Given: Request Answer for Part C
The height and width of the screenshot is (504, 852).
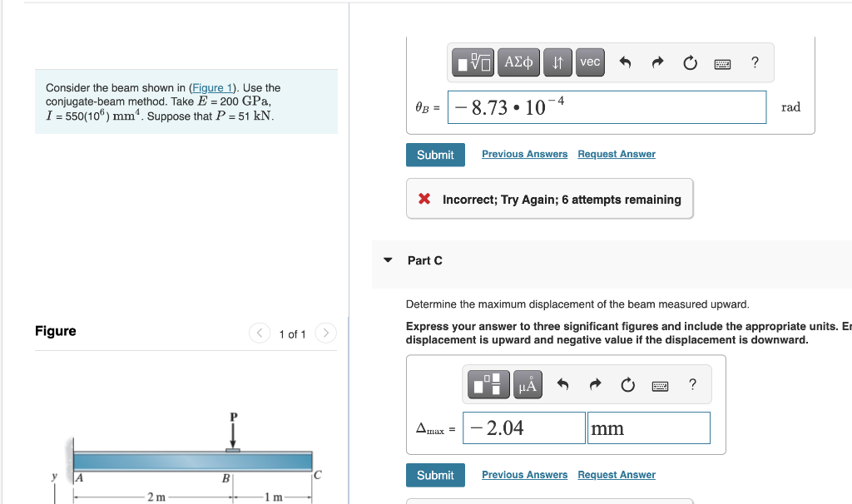Looking at the screenshot, I should [x=616, y=474].
